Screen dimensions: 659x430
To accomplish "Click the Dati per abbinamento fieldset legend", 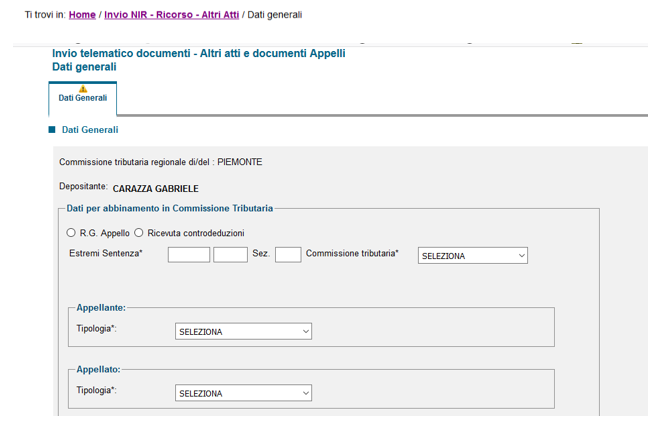I will pyautogui.click(x=170, y=208).
